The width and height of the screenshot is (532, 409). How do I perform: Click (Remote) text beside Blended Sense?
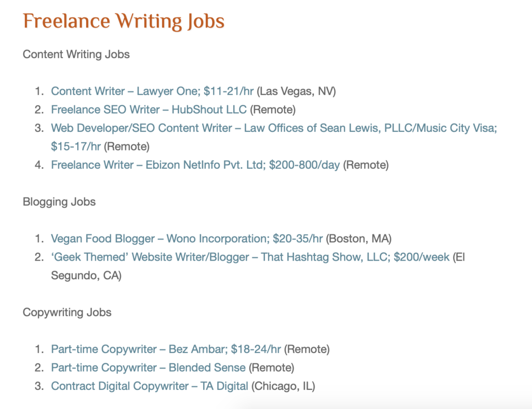point(271,367)
